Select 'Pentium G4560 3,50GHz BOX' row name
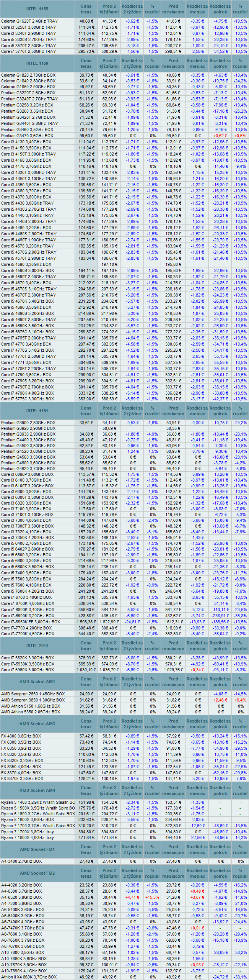The width and height of the screenshot is (249, 980). (x=28, y=457)
